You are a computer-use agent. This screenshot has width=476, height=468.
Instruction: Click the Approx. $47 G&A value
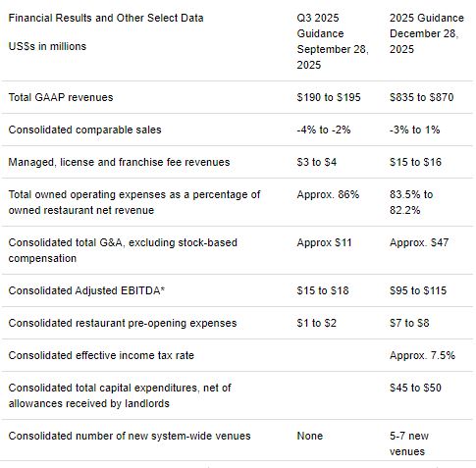[x=419, y=242]
